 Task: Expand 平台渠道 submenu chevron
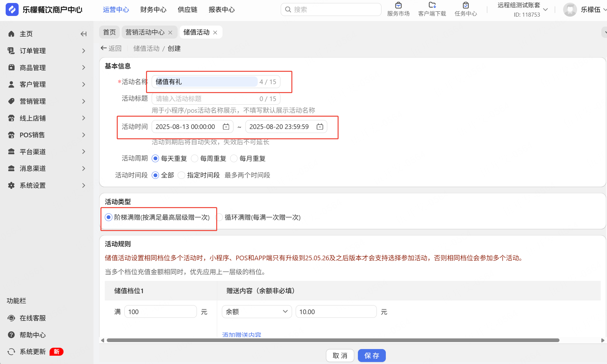[x=83, y=152]
